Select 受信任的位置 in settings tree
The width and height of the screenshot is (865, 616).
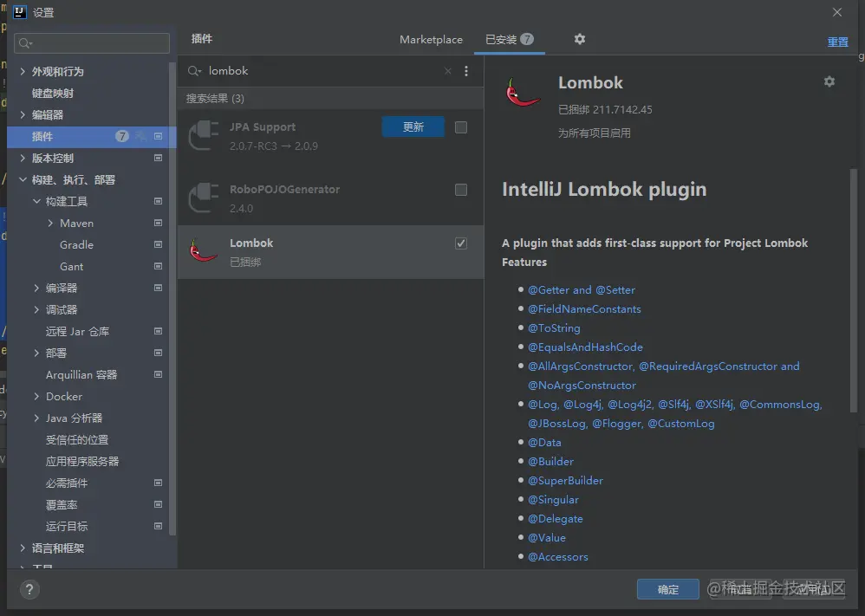pos(76,439)
